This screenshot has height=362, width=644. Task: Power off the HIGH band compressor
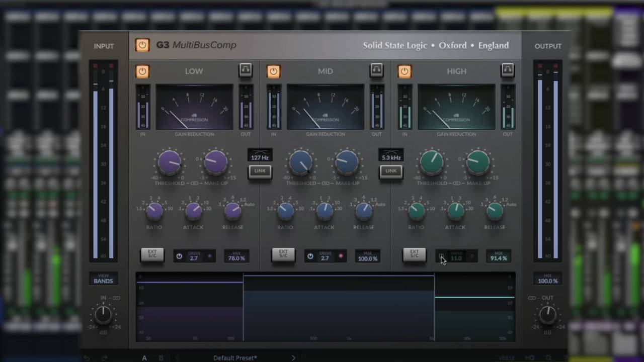[405, 71]
